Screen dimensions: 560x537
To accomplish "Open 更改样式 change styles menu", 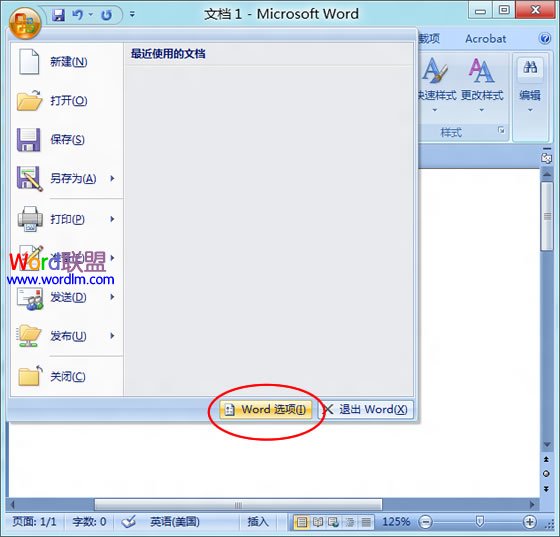I will point(482,86).
